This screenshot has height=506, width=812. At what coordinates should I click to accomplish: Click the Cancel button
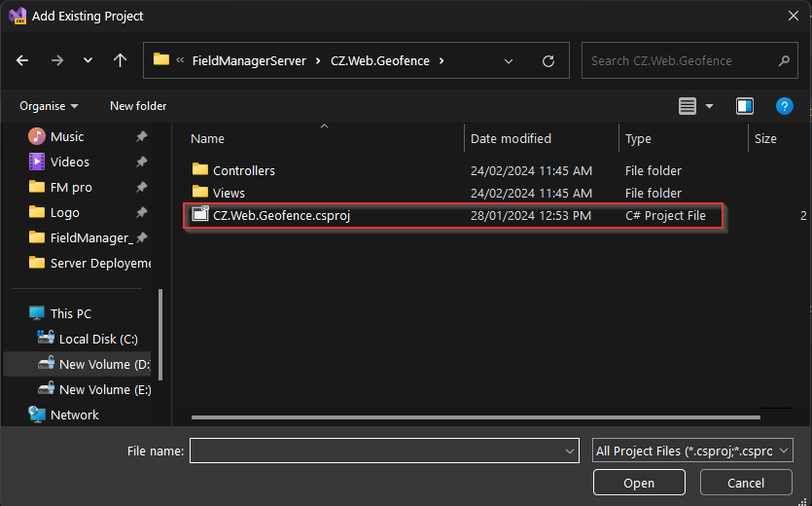(746, 484)
